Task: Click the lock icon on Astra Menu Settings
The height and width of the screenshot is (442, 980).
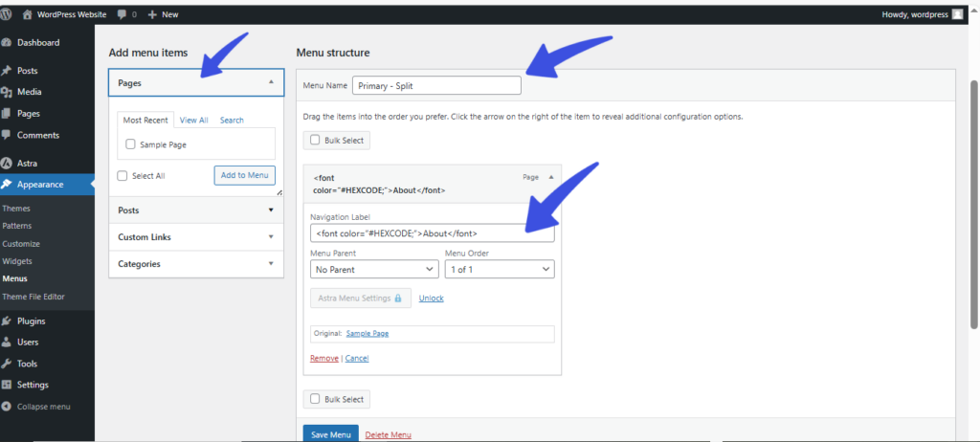Action: tap(398, 298)
